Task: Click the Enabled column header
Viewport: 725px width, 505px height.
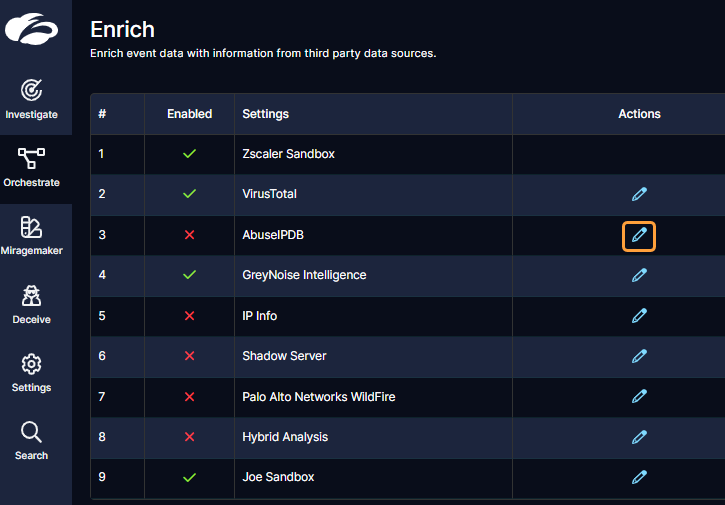Action: click(189, 114)
